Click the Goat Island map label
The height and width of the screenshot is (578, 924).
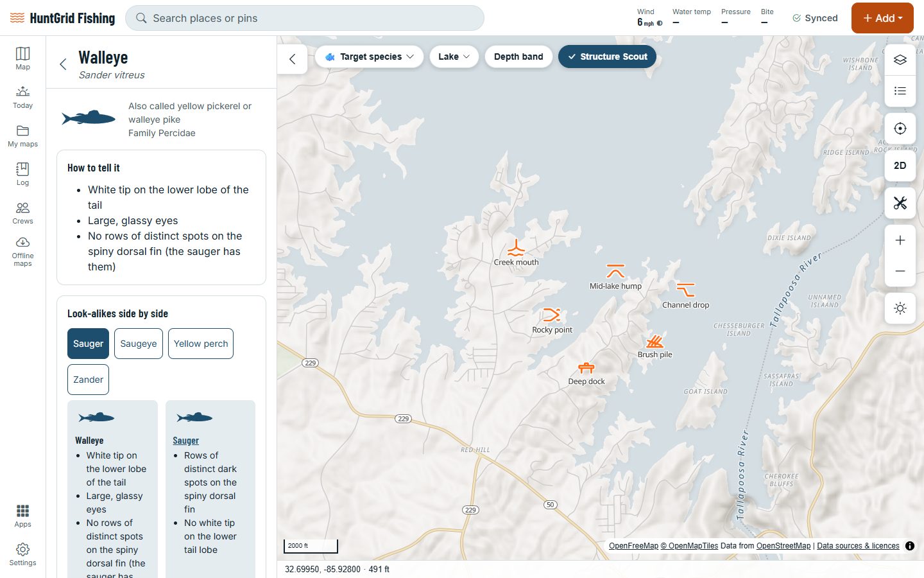click(x=706, y=391)
